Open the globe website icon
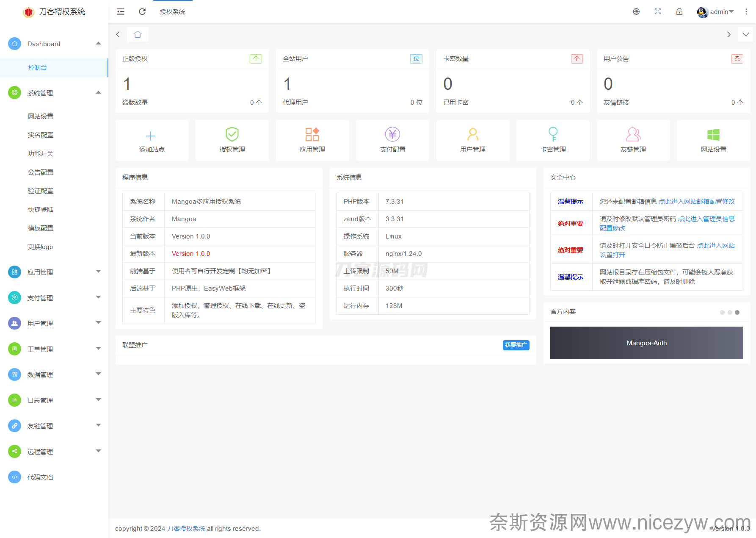This screenshot has width=756, height=538. pos(636,12)
